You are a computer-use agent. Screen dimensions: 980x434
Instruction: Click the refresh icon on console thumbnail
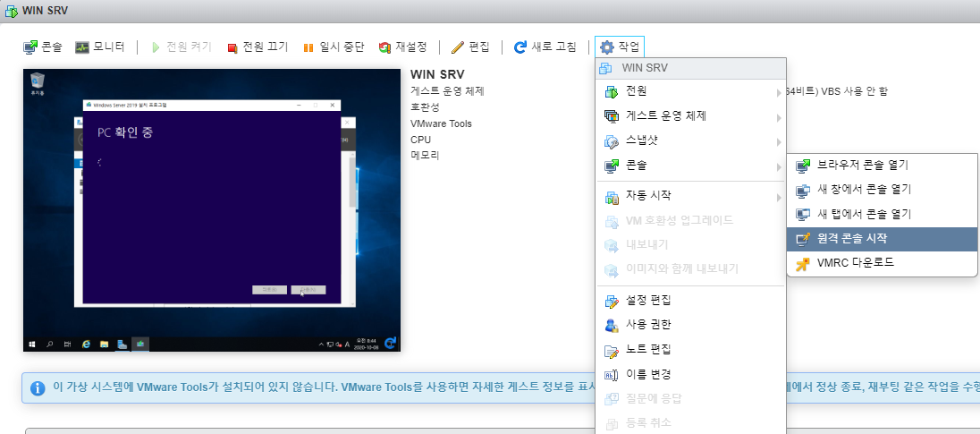coord(391,342)
